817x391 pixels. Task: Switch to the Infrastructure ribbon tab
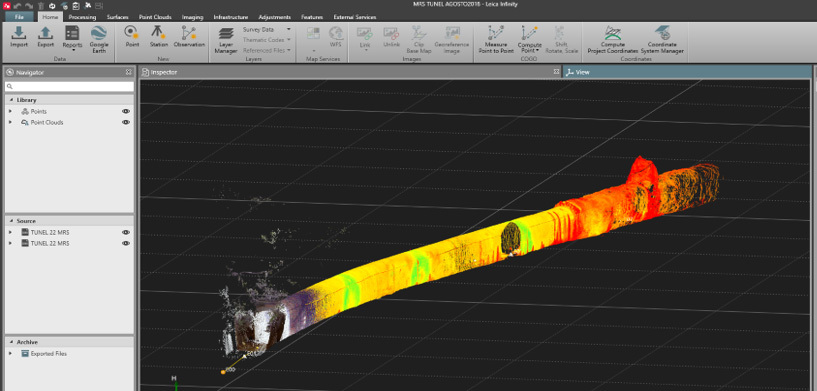(x=230, y=17)
